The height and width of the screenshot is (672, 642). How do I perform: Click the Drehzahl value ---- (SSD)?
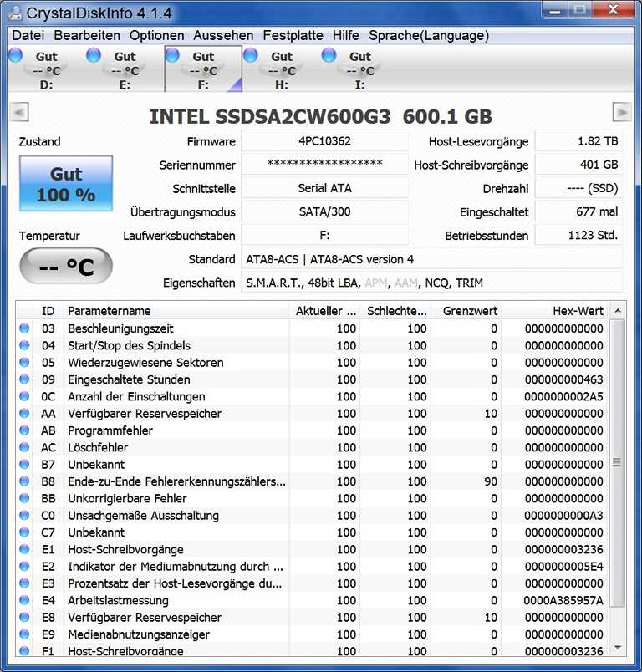point(578,188)
